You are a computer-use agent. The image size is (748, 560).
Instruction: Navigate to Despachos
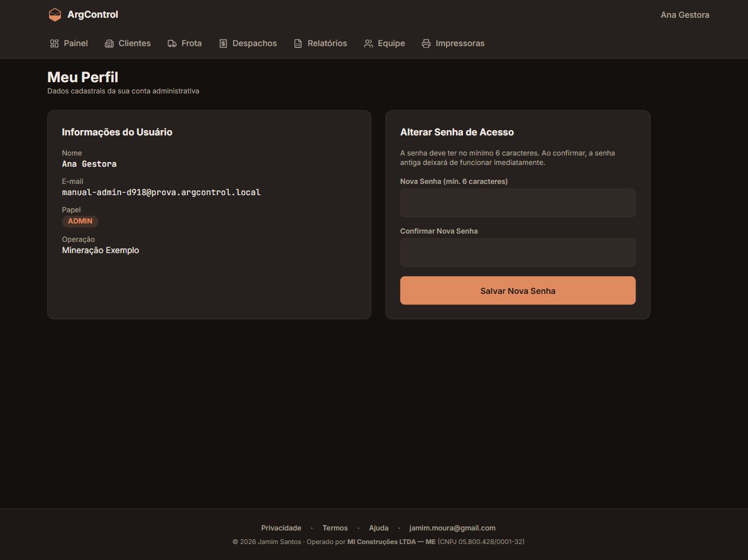(248, 44)
